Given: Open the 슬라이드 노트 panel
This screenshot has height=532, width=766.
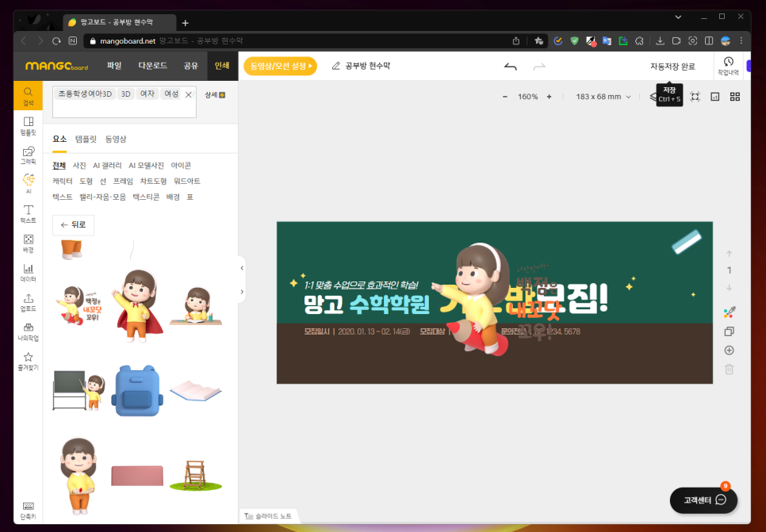Looking at the screenshot, I should tap(269, 516).
